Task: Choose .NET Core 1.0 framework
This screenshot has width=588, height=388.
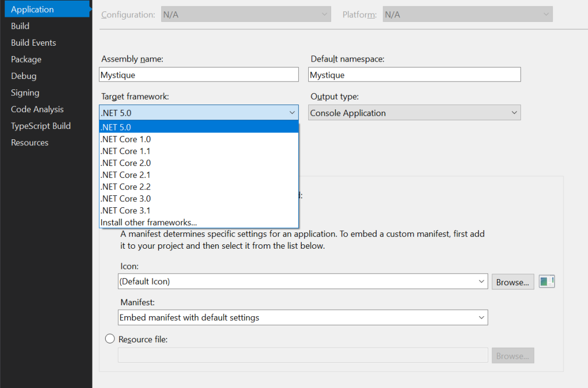Action: (199, 139)
